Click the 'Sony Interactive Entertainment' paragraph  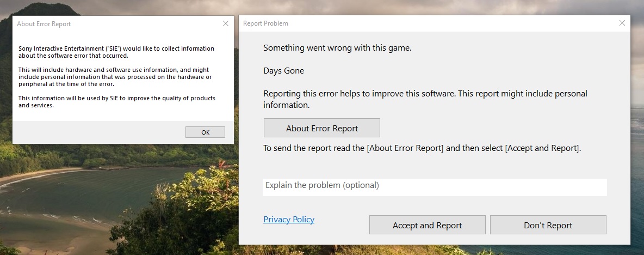tap(116, 52)
